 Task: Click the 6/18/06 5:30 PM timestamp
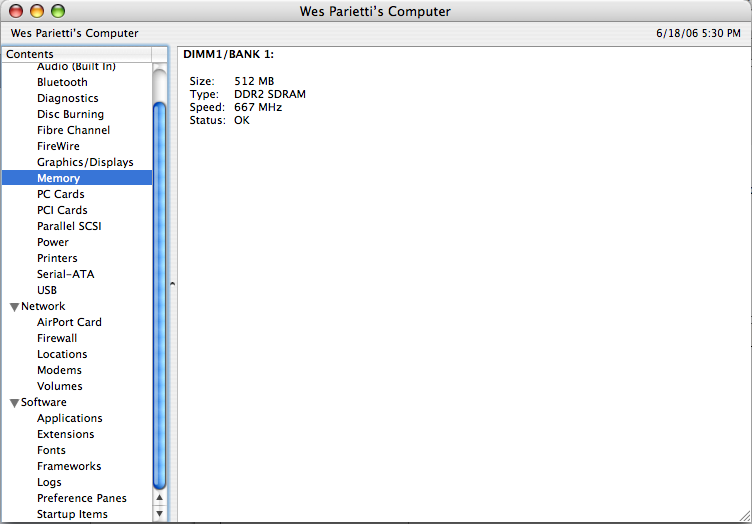[x=698, y=33]
